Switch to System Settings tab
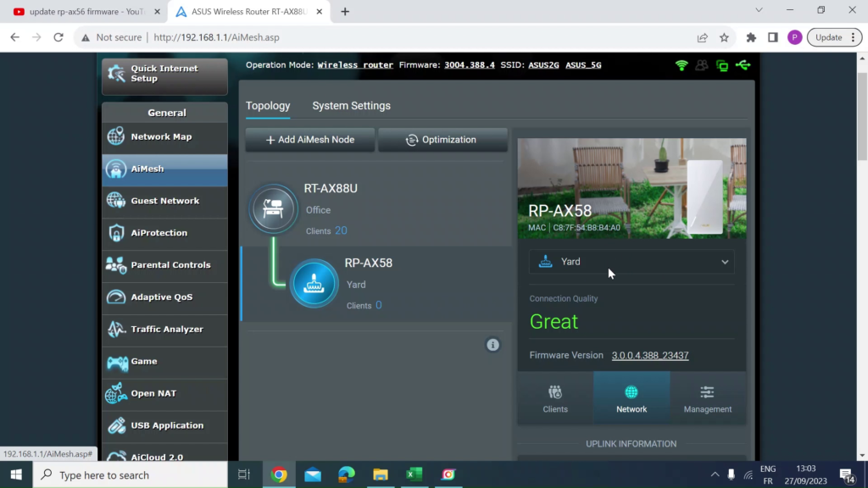 [352, 106]
